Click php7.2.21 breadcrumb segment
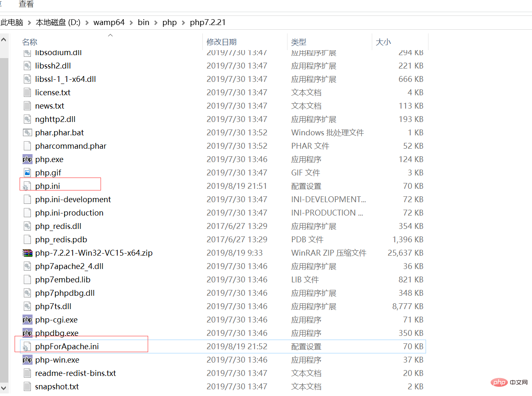532x396 pixels. point(208,22)
